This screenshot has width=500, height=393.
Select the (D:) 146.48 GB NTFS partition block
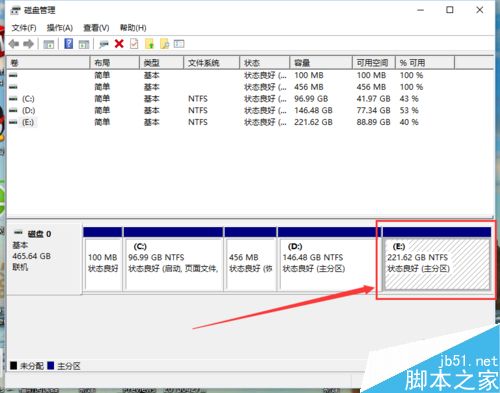329,259
